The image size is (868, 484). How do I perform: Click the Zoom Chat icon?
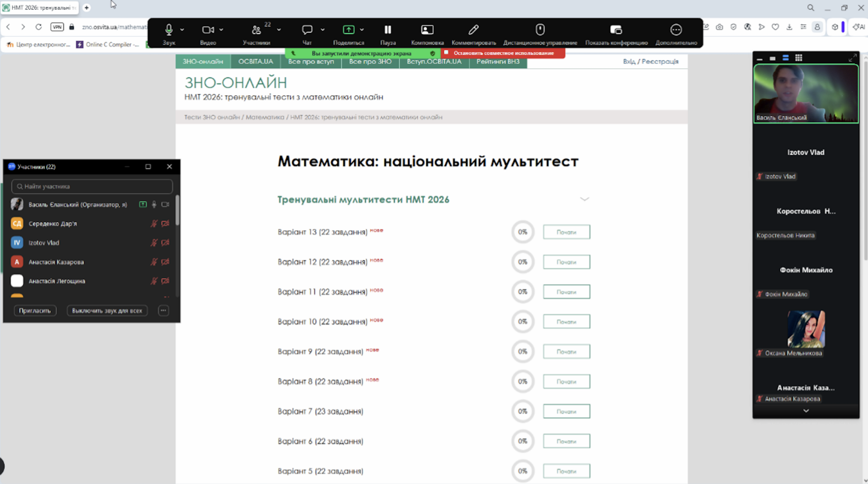point(307,30)
